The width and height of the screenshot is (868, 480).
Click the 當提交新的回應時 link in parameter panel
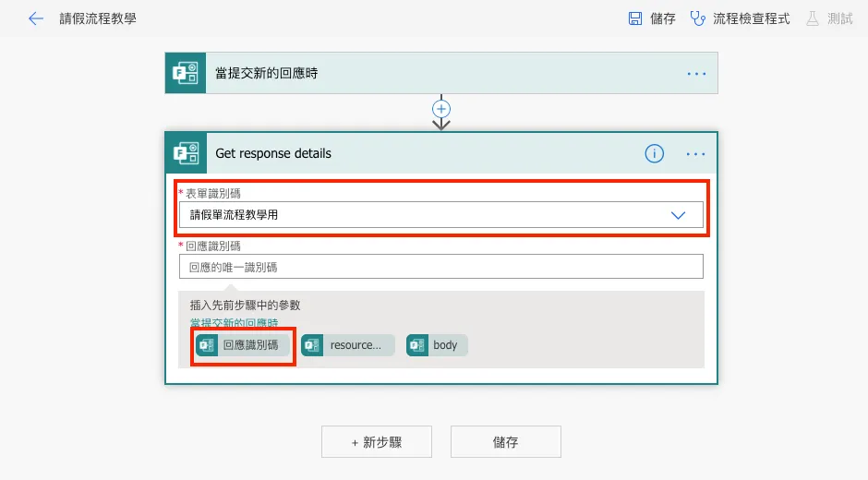(x=234, y=323)
